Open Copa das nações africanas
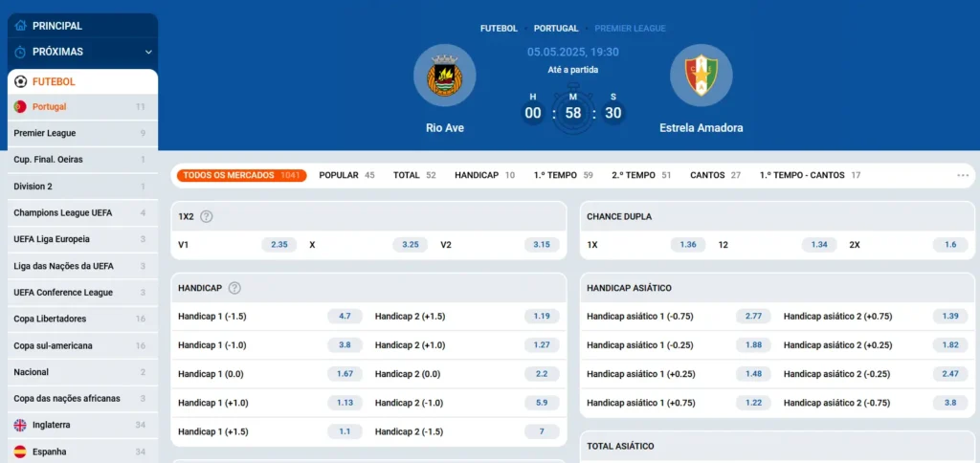 [x=82, y=398]
